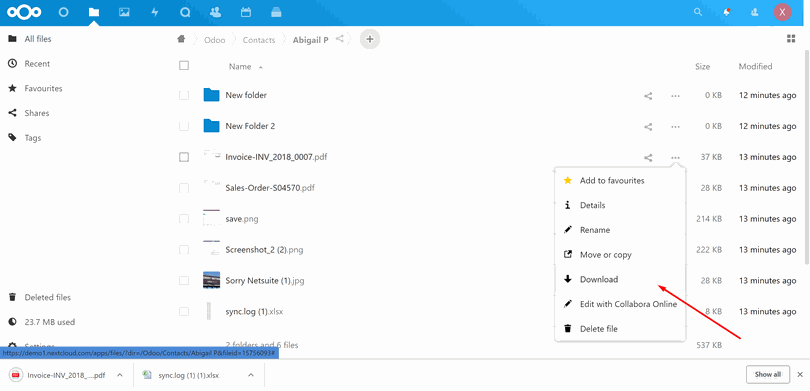
Task: Choose Delete file in context menu
Action: 620,329
